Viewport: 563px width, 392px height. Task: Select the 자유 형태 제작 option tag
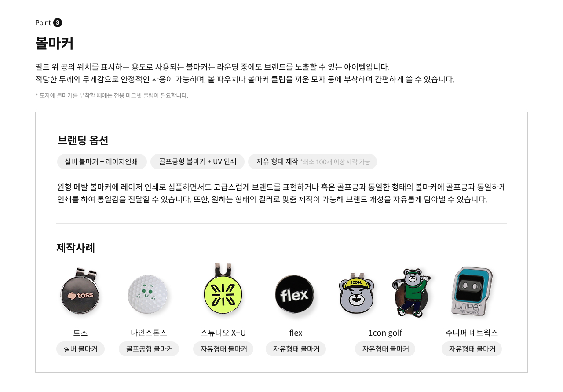click(312, 161)
